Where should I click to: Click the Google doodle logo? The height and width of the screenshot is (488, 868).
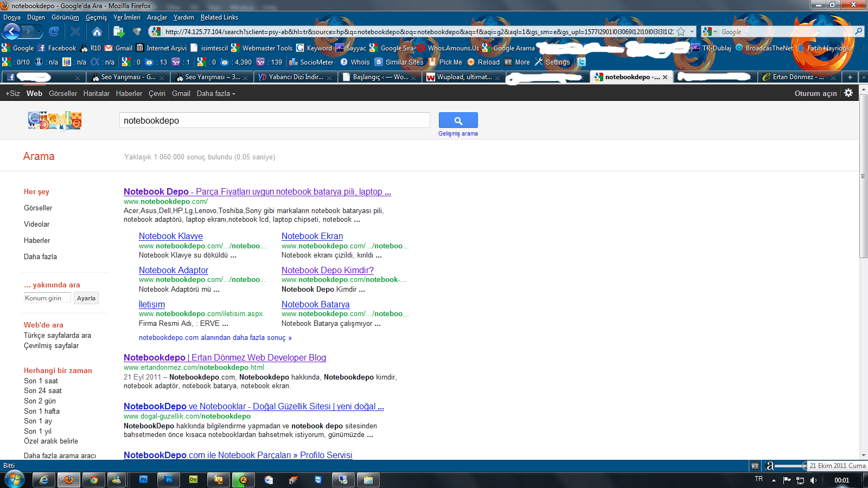pos(55,121)
